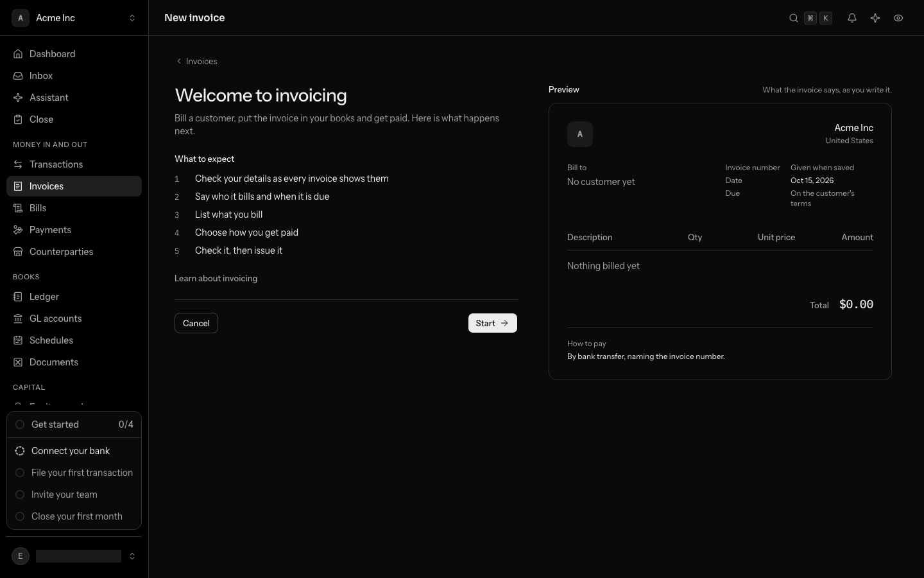The image size is (924, 578).
Task: Click the Cancel button
Action: coord(196,323)
